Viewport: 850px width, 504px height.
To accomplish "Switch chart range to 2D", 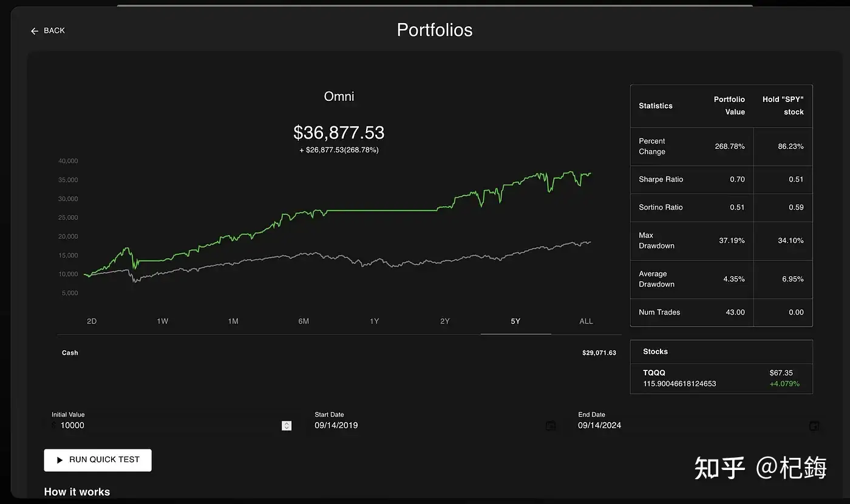I will 92,321.
